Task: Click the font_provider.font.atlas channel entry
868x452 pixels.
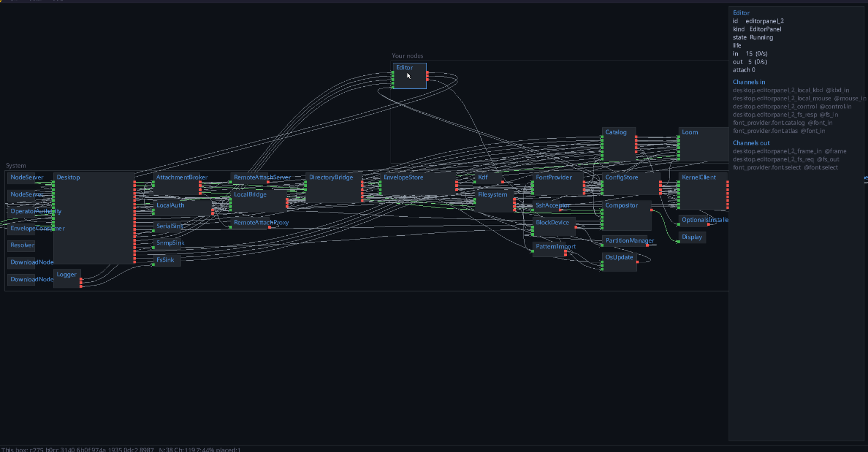Action: click(779, 131)
